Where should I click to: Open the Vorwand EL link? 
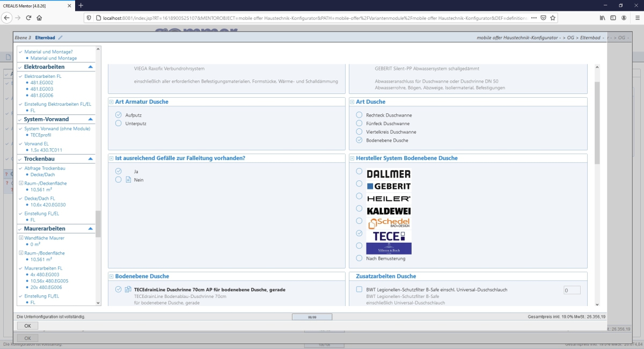tap(36, 144)
